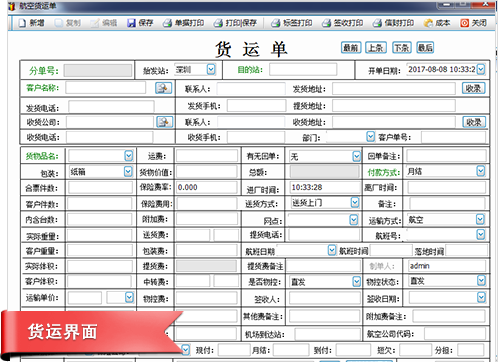Open the 运输方式 dropdown showing 航空
The image size is (498, 362).
pos(480,219)
